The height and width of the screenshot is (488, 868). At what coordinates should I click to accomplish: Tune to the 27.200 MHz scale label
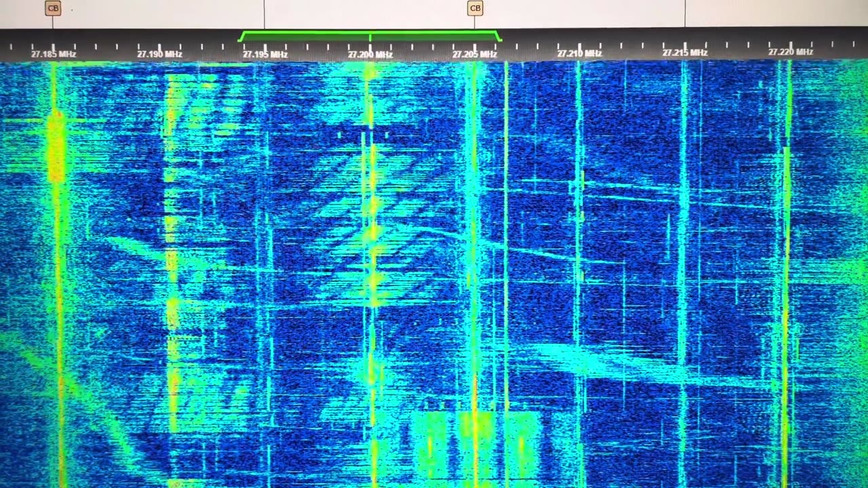click(370, 54)
